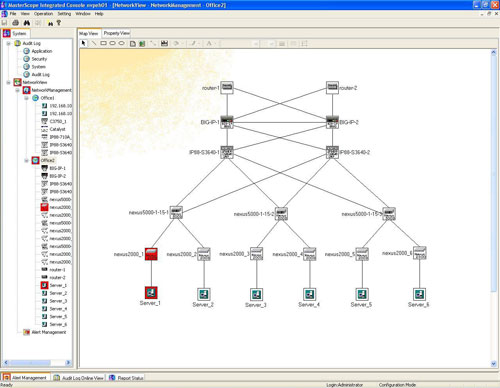Viewport: 500px width, 388px height.
Task: Select the nexus5000-1-15-2 switch icon
Action: [x=282, y=213]
